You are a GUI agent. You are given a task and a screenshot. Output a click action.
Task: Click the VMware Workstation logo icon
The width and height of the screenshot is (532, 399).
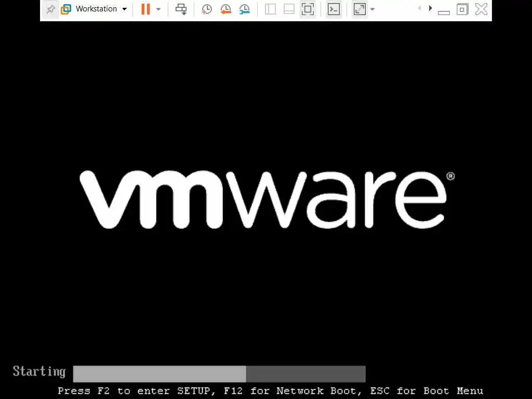[x=66, y=9]
